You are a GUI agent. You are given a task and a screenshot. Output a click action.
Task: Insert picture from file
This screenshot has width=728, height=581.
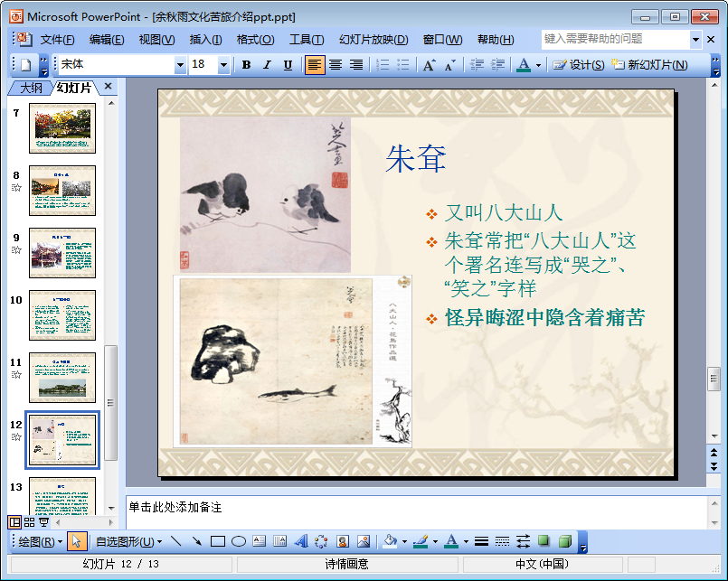(x=364, y=541)
